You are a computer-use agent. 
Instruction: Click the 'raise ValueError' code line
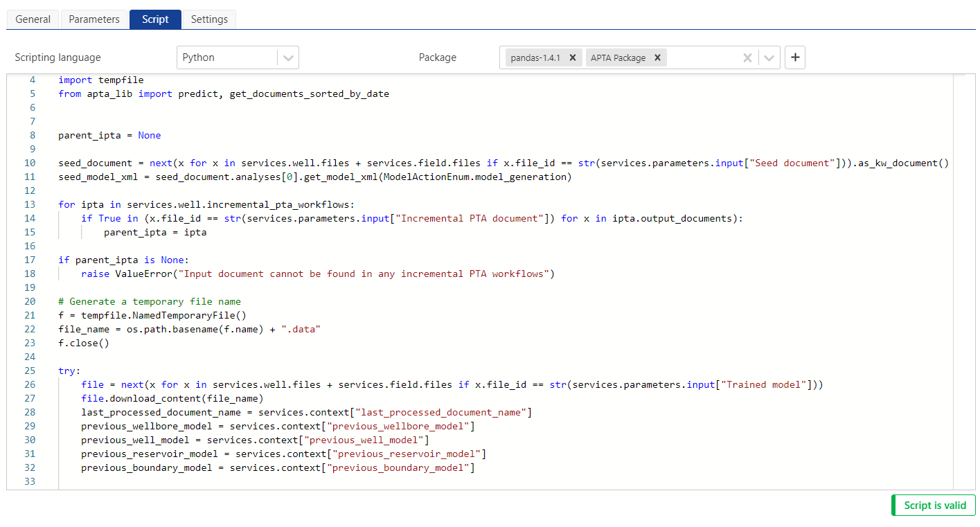coord(318,274)
